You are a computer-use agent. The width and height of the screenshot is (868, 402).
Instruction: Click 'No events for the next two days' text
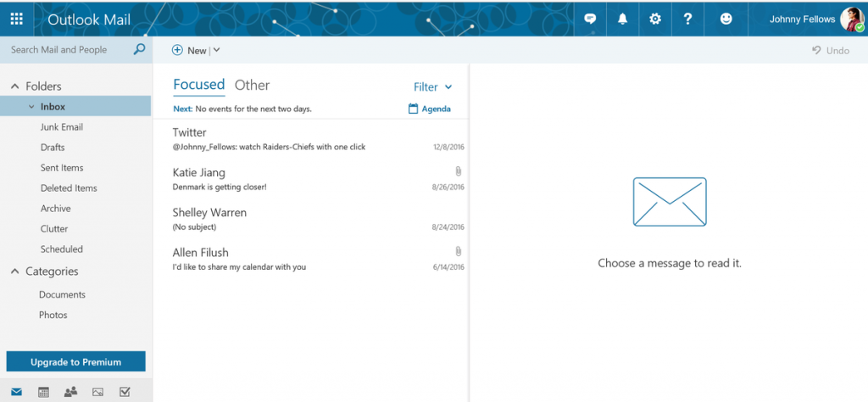point(253,109)
